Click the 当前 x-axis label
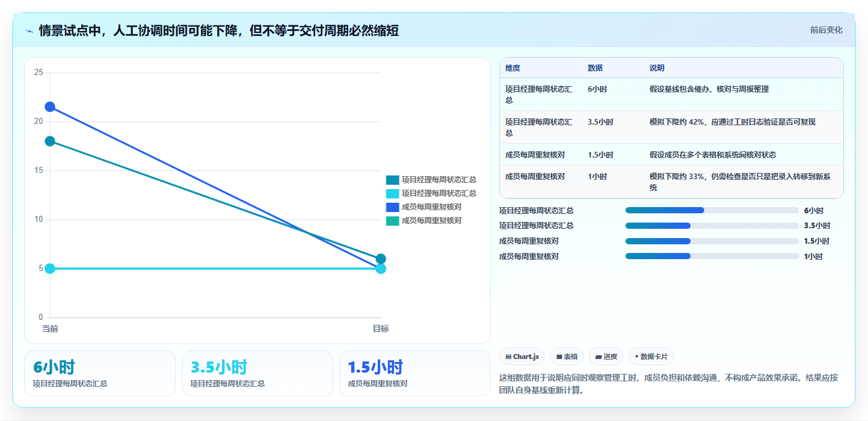868x421 pixels. pos(50,329)
